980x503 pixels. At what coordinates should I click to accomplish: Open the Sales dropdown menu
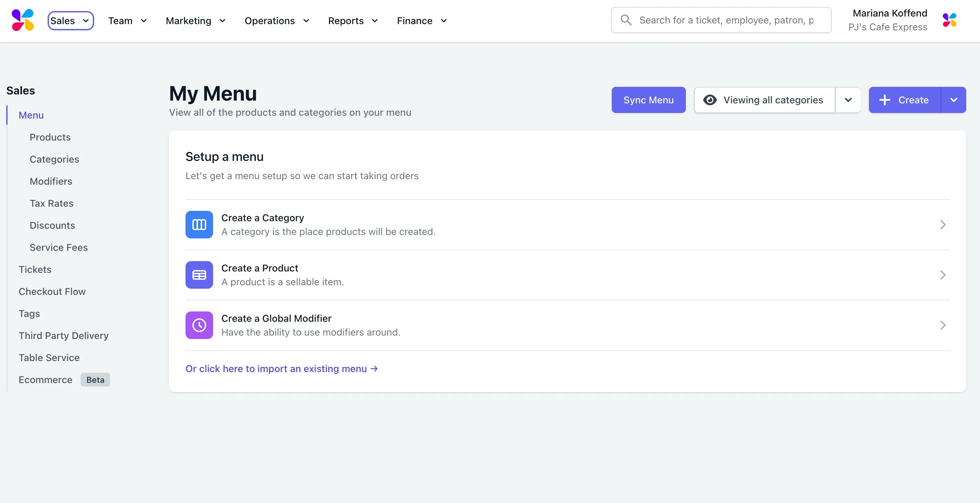point(71,21)
